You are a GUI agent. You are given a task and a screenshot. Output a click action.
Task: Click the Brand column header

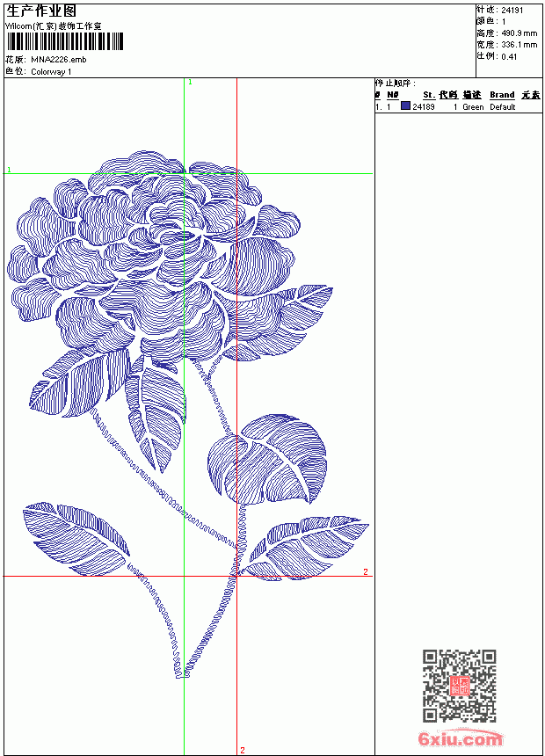[x=502, y=95]
